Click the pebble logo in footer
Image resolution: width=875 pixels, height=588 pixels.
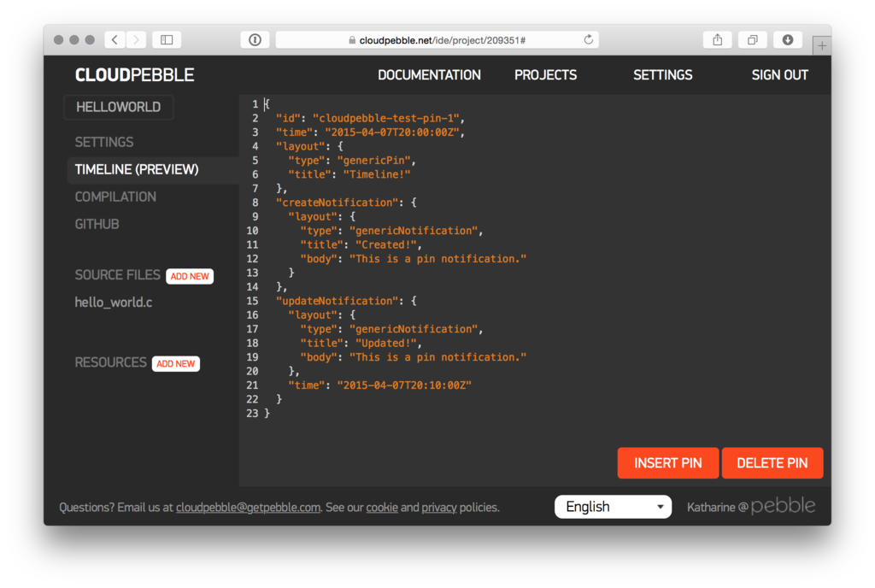pyautogui.click(x=783, y=506)
